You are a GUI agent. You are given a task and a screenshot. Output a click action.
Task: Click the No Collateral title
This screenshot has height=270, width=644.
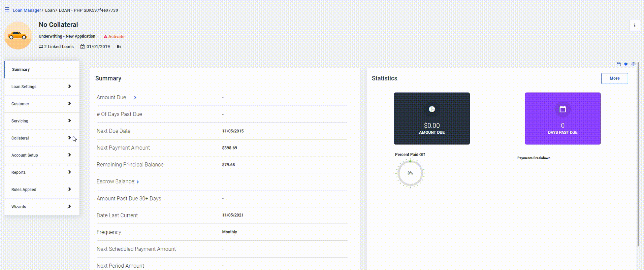pos(58,25)
